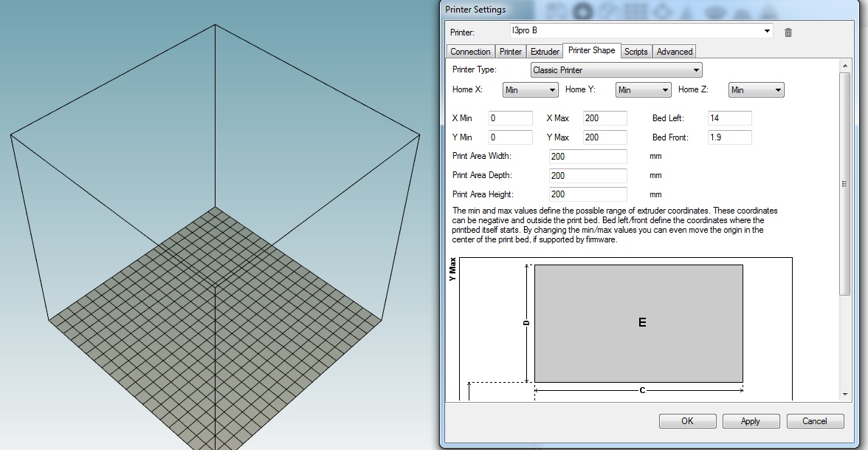Screen dimensions: 868x450
Task: Click the Cancel button
Action: [815, 421]
